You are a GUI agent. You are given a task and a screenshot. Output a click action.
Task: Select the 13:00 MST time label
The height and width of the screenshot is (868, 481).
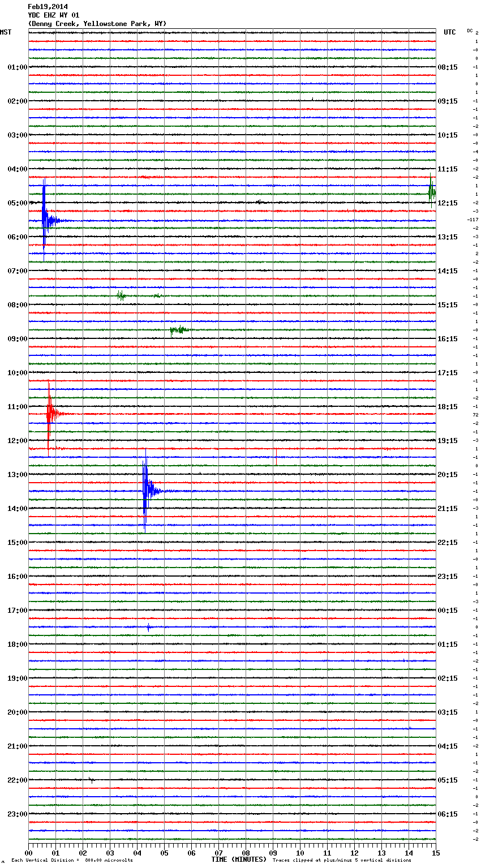click(x=17, y=475)
